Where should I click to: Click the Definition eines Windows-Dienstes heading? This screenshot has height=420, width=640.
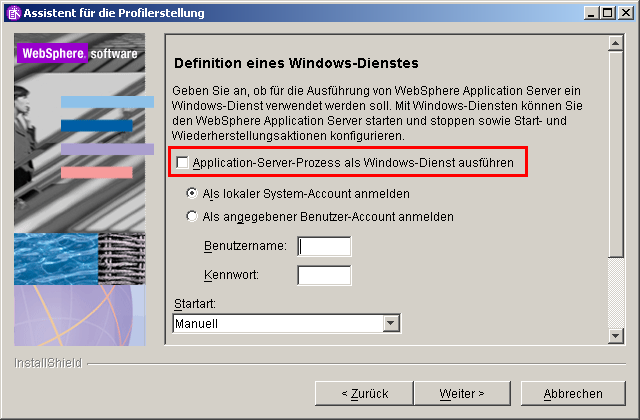tap(296, 63)
